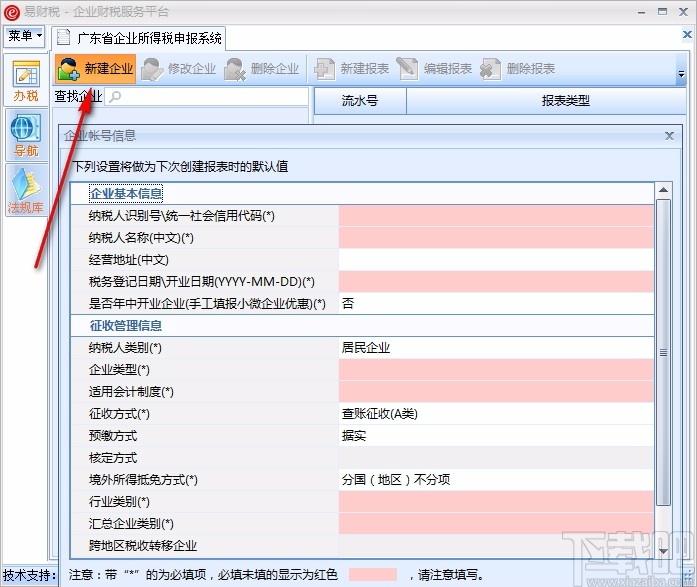
Task: Open the 是否年中开业企业 value showing 否
Action: [496, 303]
